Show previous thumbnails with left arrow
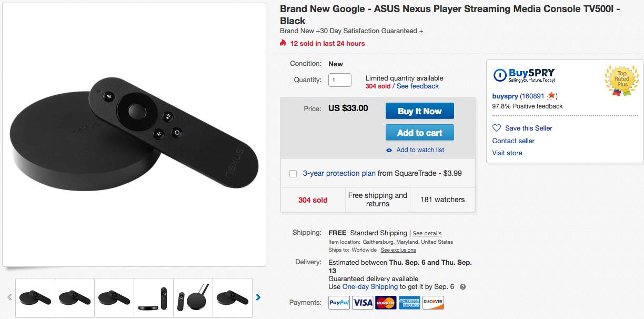 pyautogui.click(x=9, y=297)
